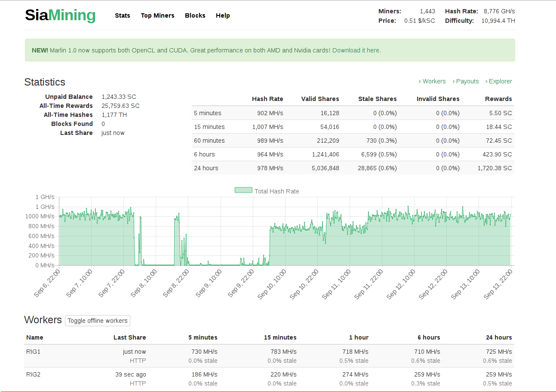Click the Last Share label in Statistics
Viewport: 556px width, 392px height.
(x=77, y=133)
